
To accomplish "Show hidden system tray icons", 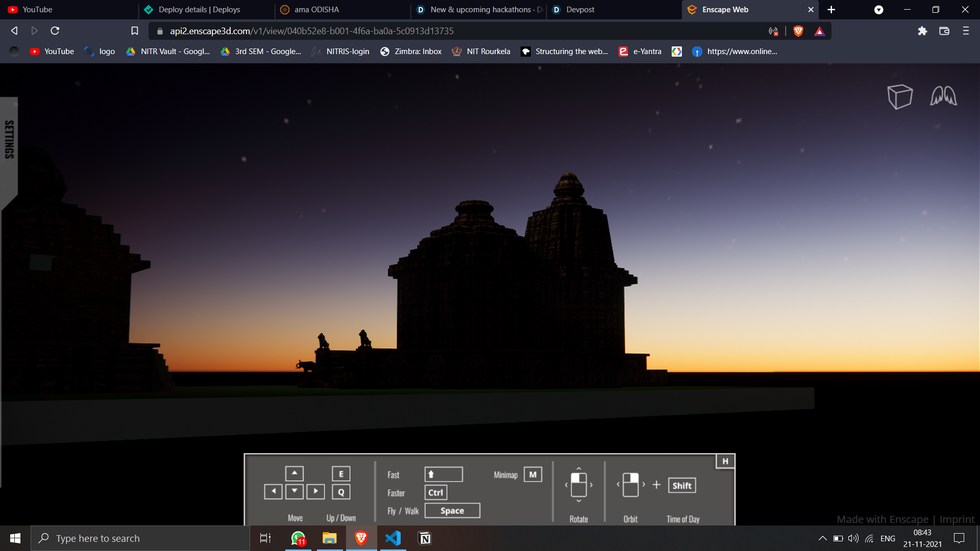I will pos(822,538).
